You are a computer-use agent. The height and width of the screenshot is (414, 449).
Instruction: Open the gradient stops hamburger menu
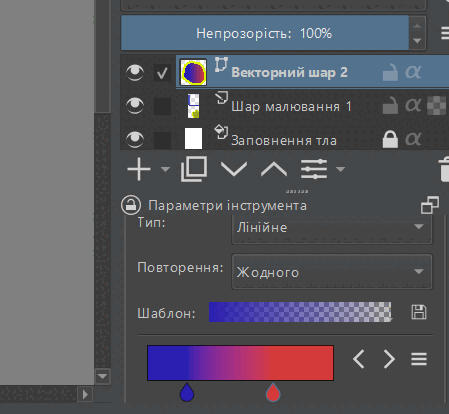[419, 359]
